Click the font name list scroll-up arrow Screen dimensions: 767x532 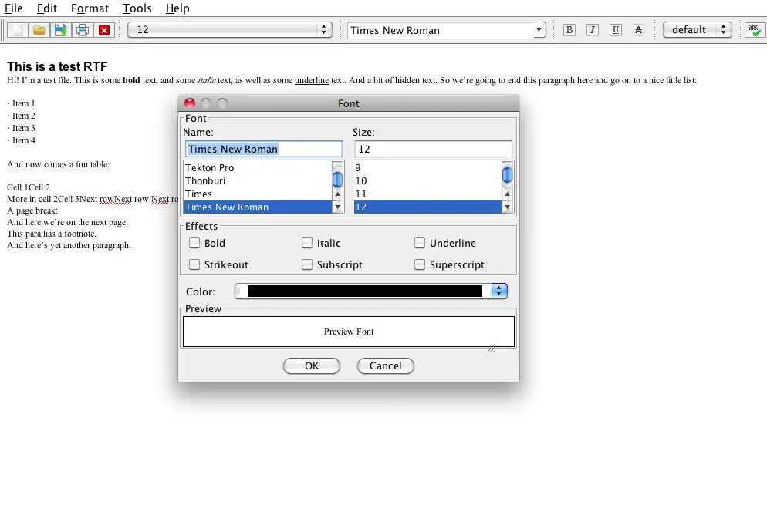click(337, 194)
